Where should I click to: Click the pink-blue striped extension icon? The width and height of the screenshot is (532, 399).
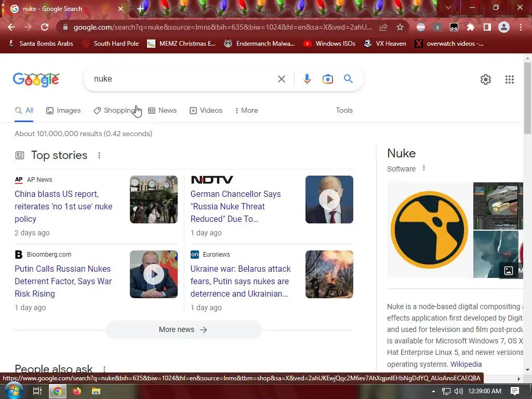421,27
